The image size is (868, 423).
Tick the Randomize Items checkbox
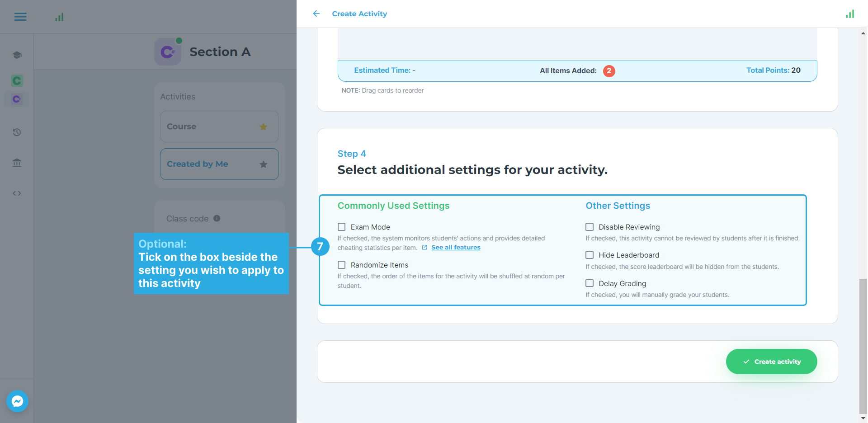click(342, 265)
